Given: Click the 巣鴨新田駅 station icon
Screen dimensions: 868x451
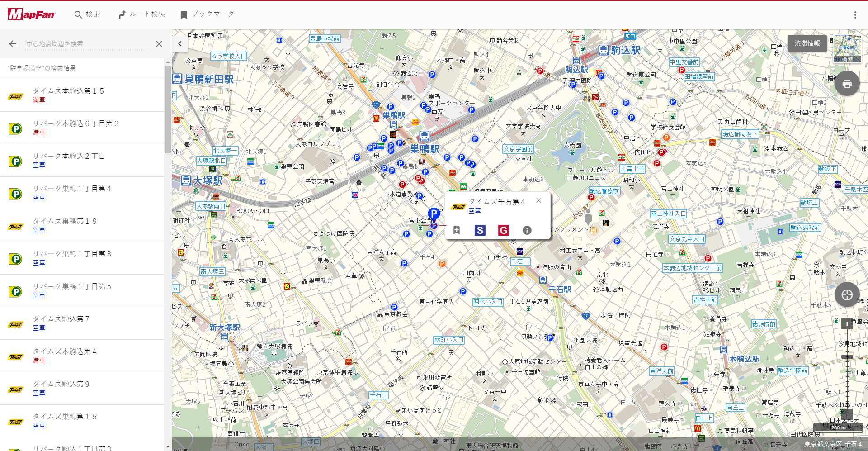Looking at the screenshot, I should (177, 79).
